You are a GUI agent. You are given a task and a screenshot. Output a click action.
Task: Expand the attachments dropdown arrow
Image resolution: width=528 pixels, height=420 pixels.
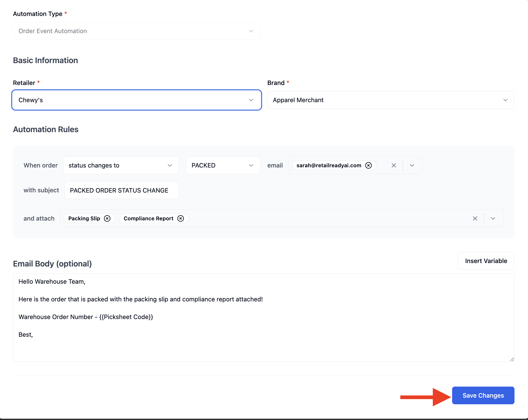point(493,218)
